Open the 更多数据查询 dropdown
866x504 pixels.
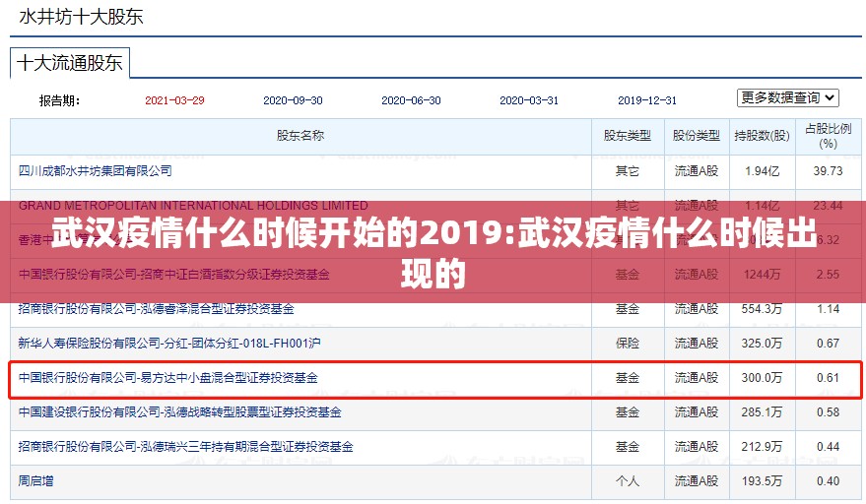point(787,98)
